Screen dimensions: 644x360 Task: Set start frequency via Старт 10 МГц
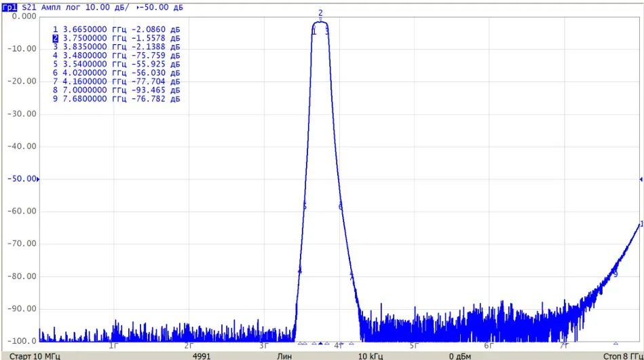tap(35, 356)
